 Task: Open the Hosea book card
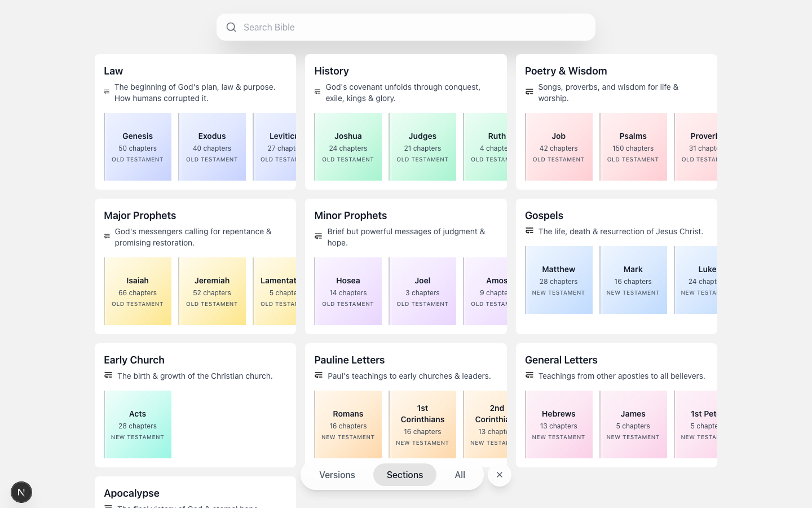[x=348, y=291]
